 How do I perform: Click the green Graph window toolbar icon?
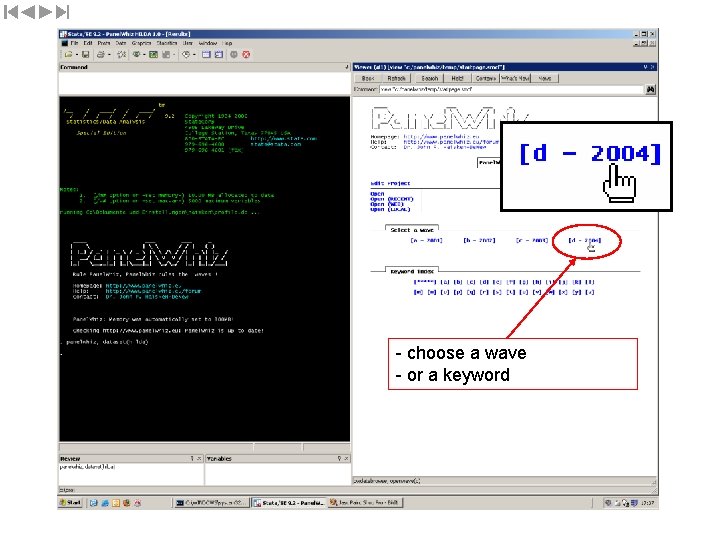click(x=153, y=55)
